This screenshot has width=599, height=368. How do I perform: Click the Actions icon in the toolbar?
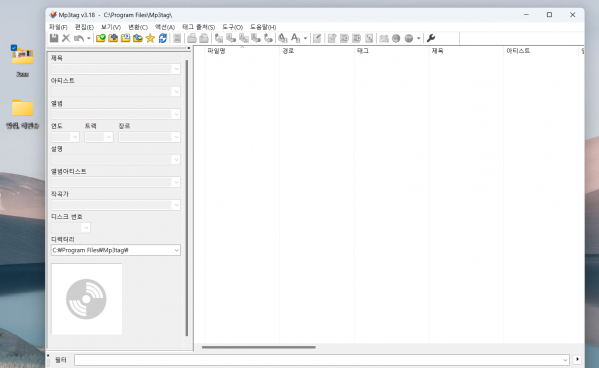coord(282,38)
